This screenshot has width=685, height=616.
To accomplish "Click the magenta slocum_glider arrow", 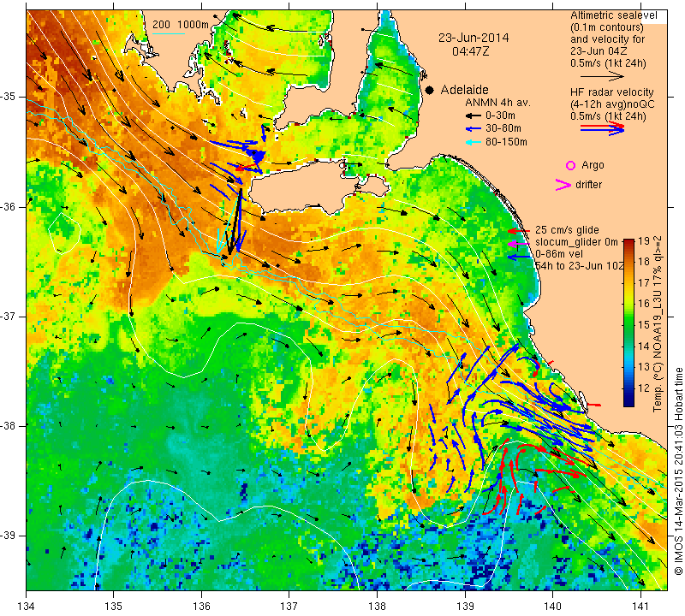I will [519, 243].
